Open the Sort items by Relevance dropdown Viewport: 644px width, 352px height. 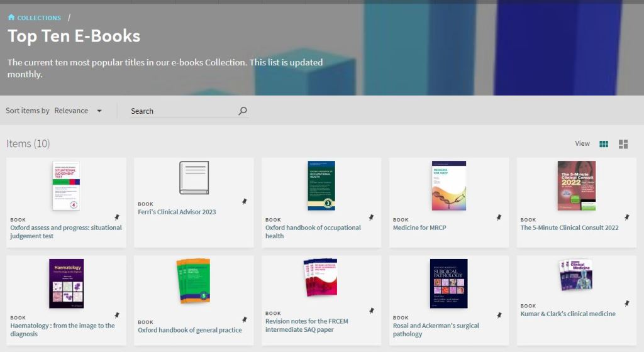pyautogui.click(x=78, y=111)
